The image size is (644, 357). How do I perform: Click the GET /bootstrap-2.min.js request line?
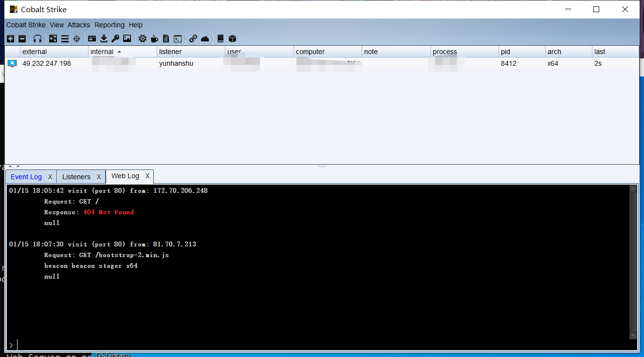(107, 255)
